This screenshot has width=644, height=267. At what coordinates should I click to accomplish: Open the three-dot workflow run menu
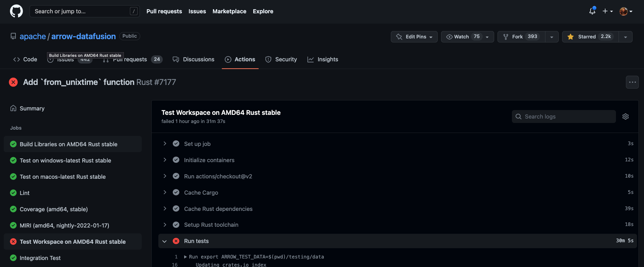coord(632,82)
